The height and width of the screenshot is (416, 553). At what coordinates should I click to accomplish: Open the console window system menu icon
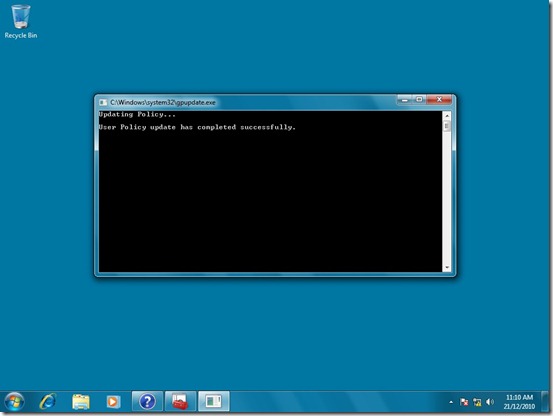pos(103,102)
